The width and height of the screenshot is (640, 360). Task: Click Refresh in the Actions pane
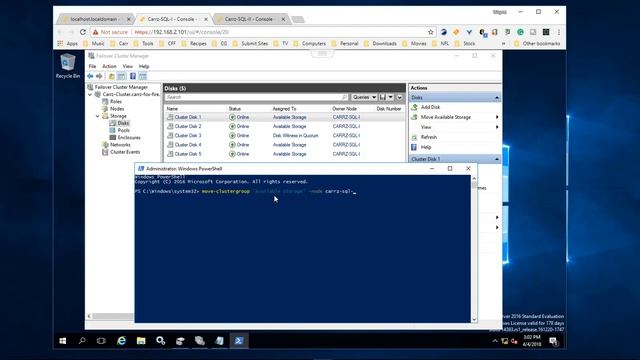pos(429,137)
